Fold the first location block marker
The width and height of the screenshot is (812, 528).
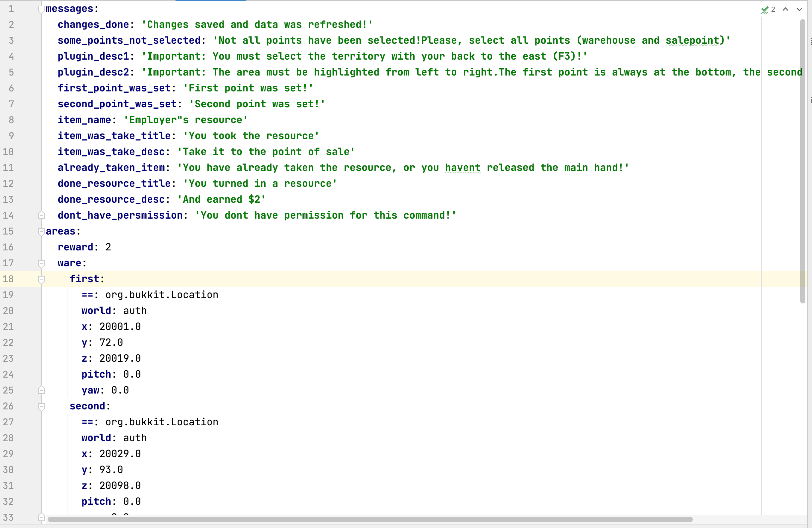pos(41,280)
